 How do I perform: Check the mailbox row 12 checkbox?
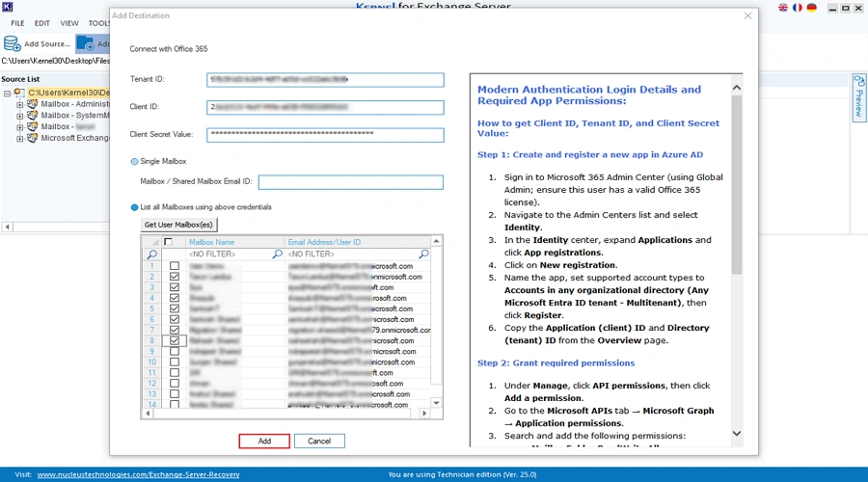click(x=175, y=384)
